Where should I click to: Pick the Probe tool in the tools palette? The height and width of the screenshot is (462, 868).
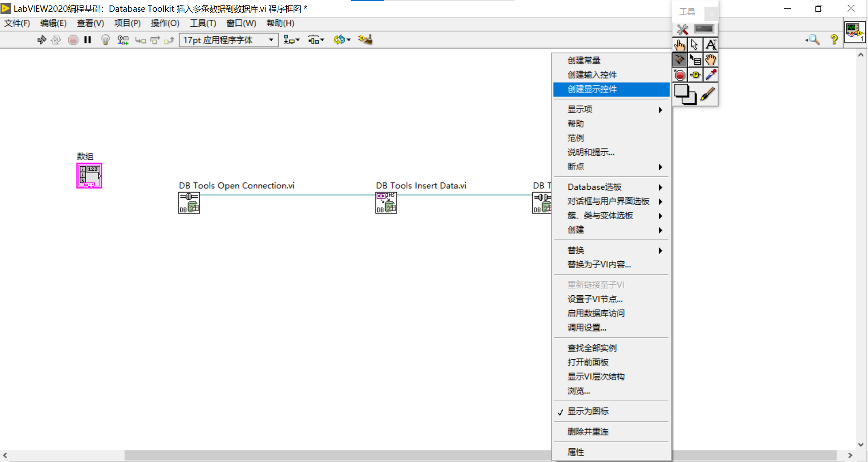(x=695, y=75)
